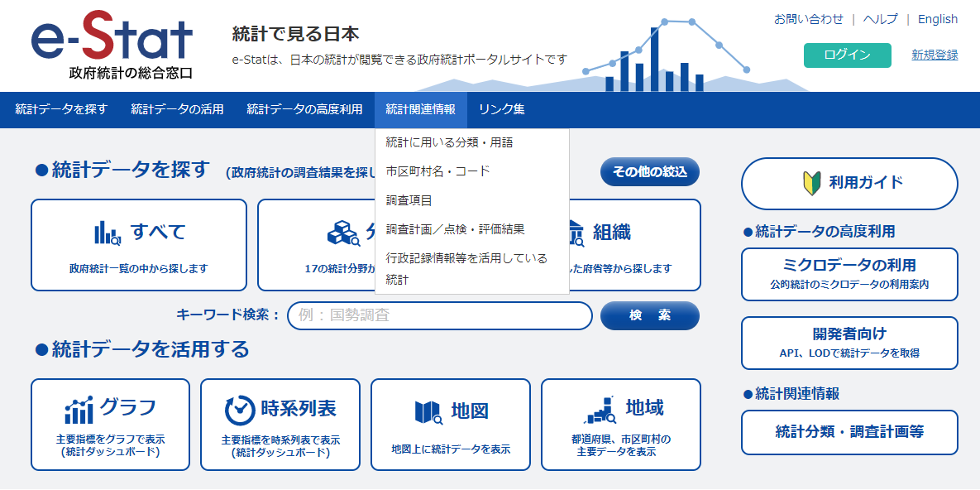Screen dimensions: 980x490
Task: Open 統計データの高度利用 navigation menu
Action: tap(304, 109)
